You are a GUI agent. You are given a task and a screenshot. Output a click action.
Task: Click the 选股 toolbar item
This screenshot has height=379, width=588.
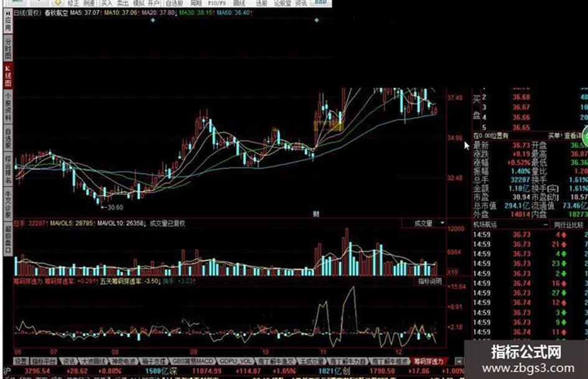261,3
